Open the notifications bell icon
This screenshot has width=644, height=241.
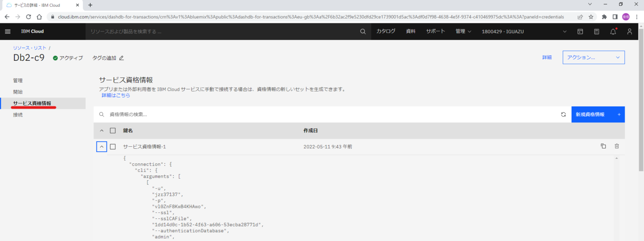pos(613,31)
